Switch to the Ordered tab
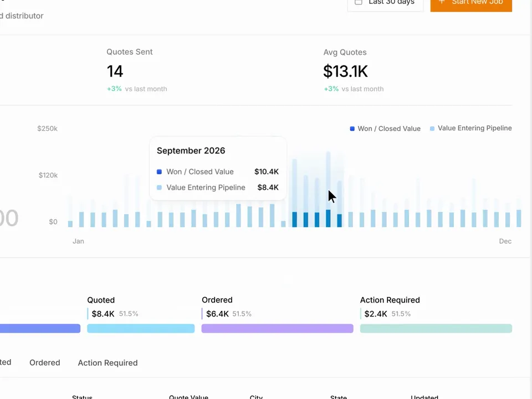The width and height of the screenshot is (532, 399). 45,362
